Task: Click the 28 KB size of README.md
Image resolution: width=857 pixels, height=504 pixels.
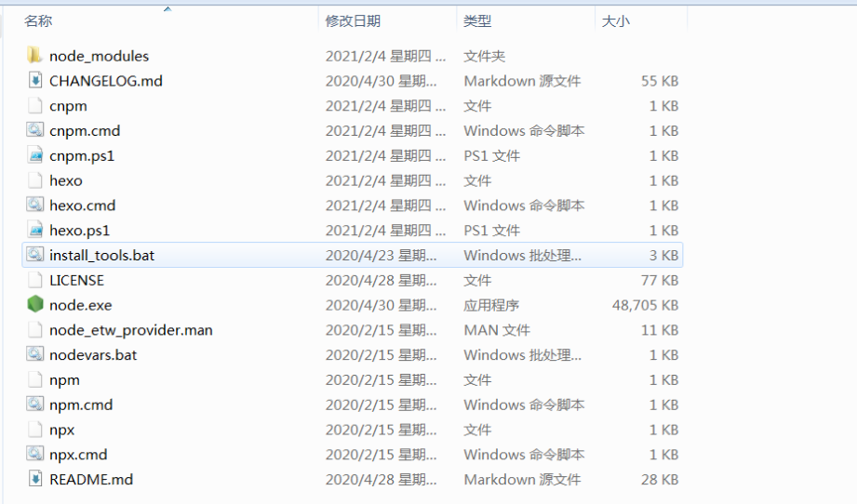Action: [660, 480]
